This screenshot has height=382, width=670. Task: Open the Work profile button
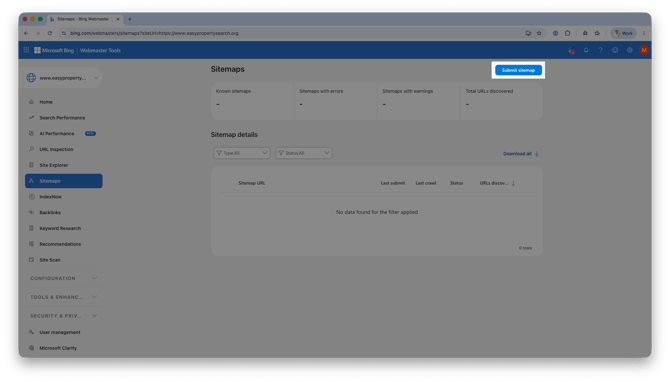click(x=623, y=33)
